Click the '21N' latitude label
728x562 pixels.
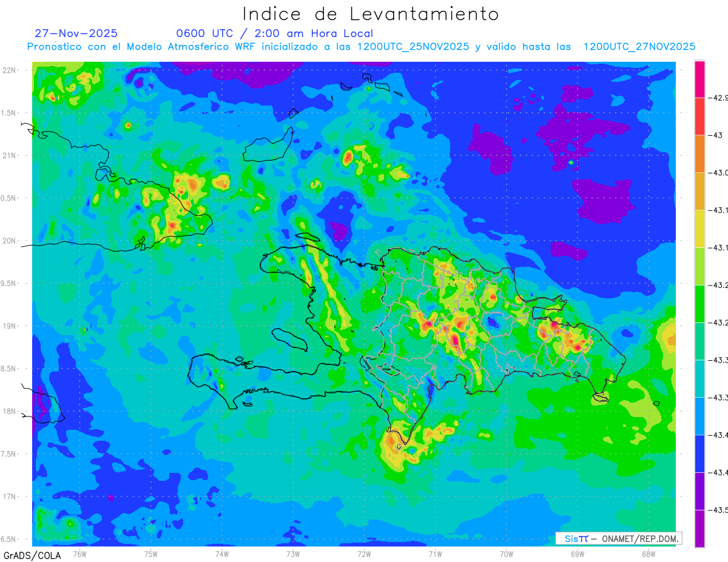[x=10, y=156]
